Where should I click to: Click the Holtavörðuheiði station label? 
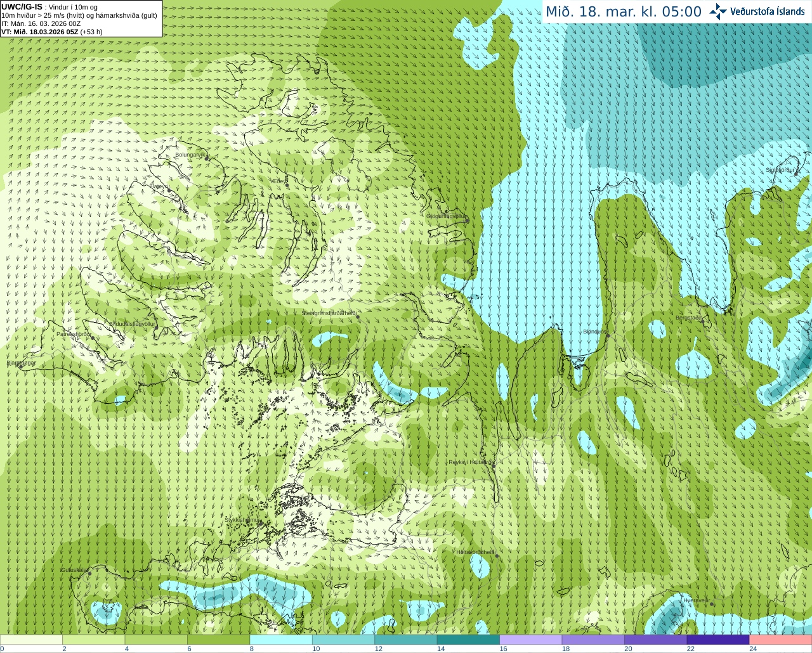476,552
